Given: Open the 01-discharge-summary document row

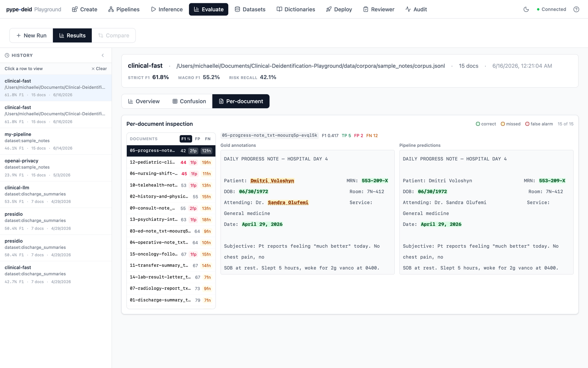Looking at the screenshot, I should (x=171, y=300).
